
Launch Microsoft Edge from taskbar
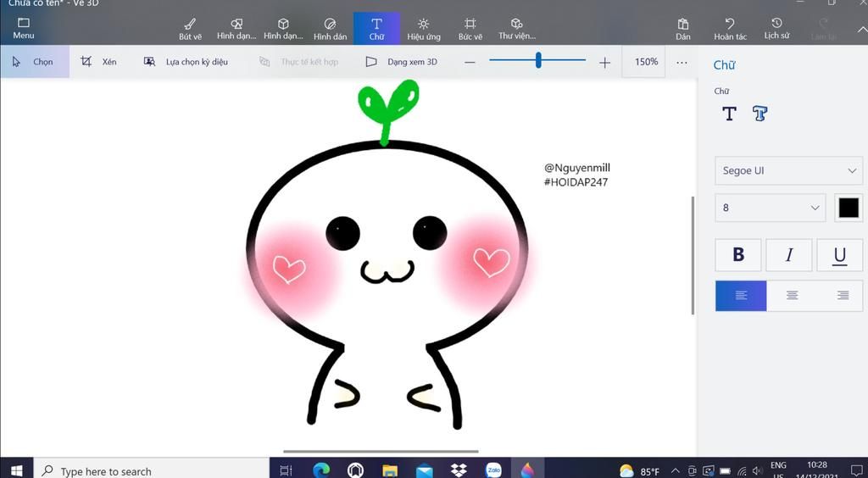point(320,470)
